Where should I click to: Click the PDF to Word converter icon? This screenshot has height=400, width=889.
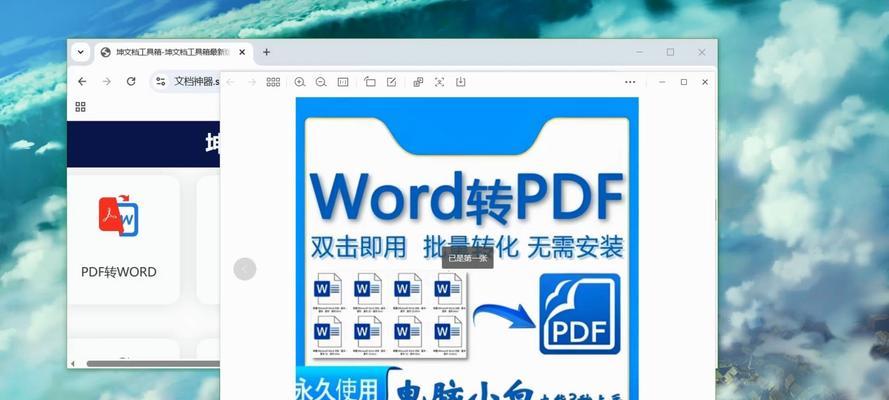click(118, 215)
